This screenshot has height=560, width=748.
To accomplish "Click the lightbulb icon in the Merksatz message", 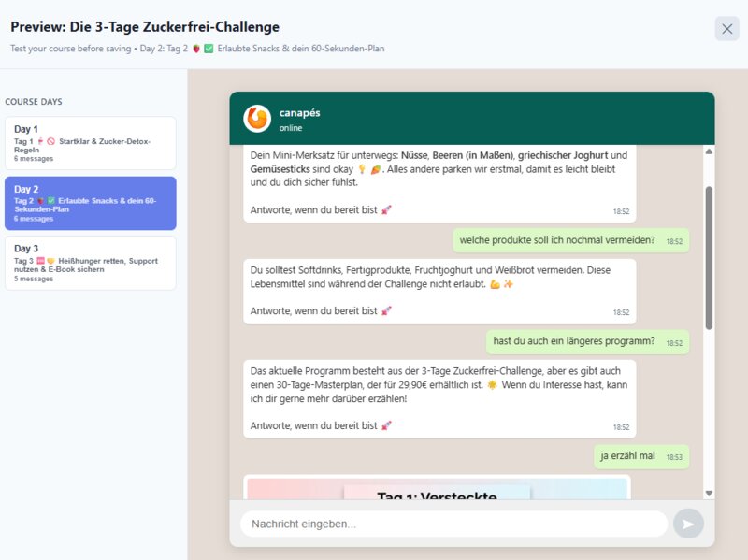I will (x=360, y=170).
